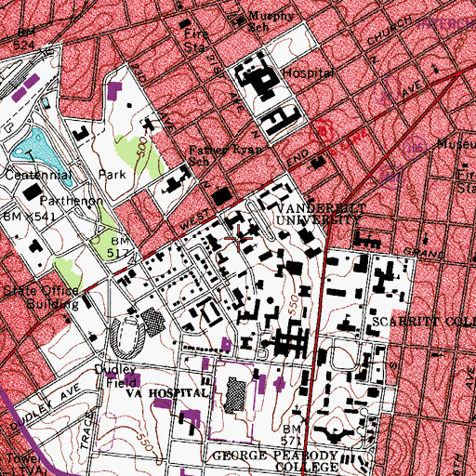476x476 pixels.
Task: Click the BM x541 benchmark label
Action: 30,217
